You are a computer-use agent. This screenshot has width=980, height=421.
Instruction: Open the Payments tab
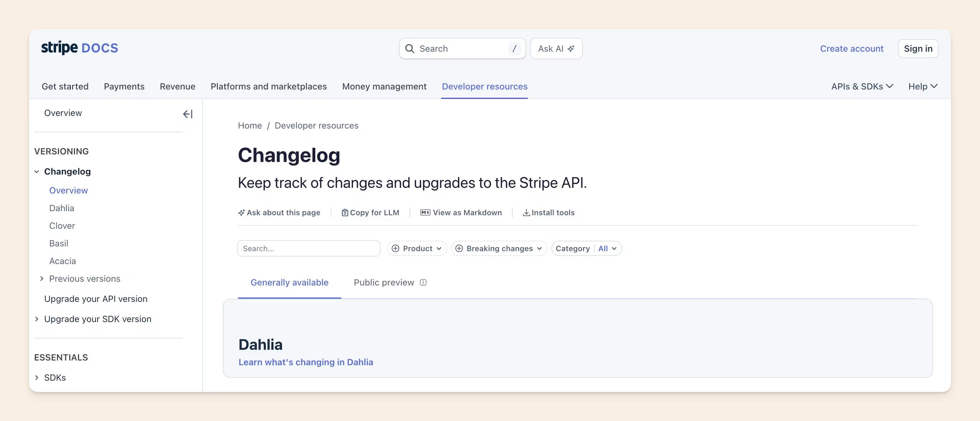pos(124,86)
